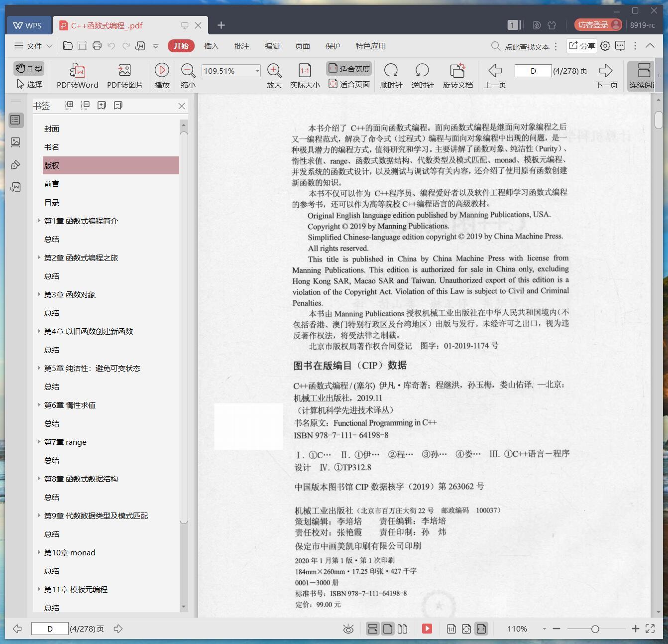Open thumbnails panel in left sidebar
The width and height of the screenshot is (668, 644).
[x=15, y=142]
